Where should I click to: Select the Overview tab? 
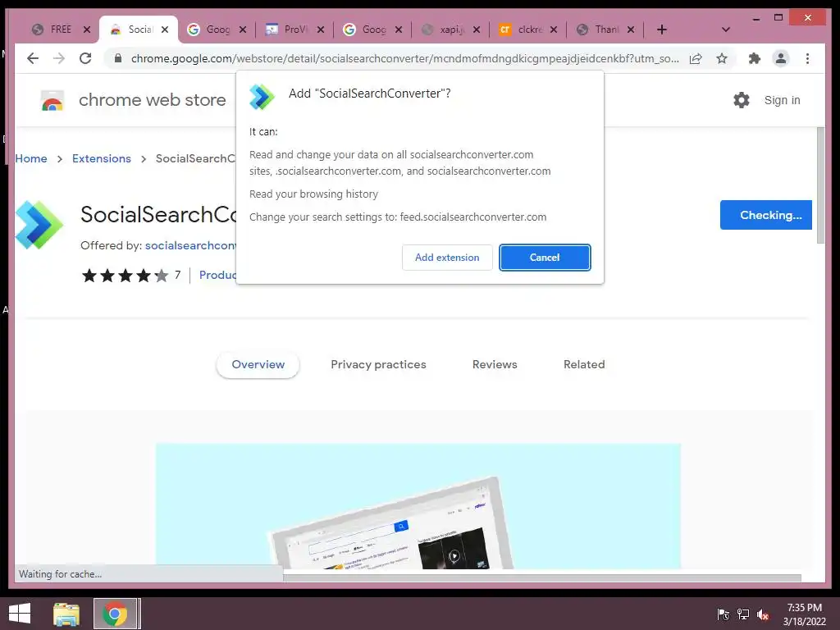click(258, 365)
